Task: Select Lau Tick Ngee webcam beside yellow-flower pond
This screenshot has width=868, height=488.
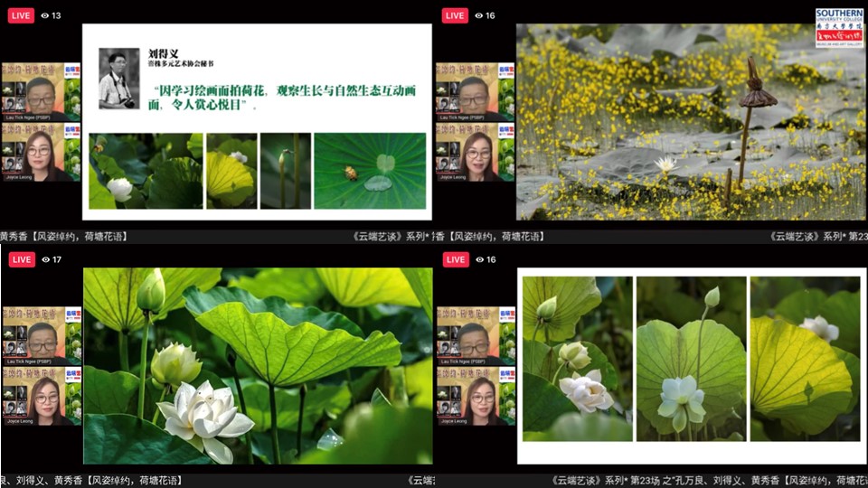Action: (x=476, y=92)
